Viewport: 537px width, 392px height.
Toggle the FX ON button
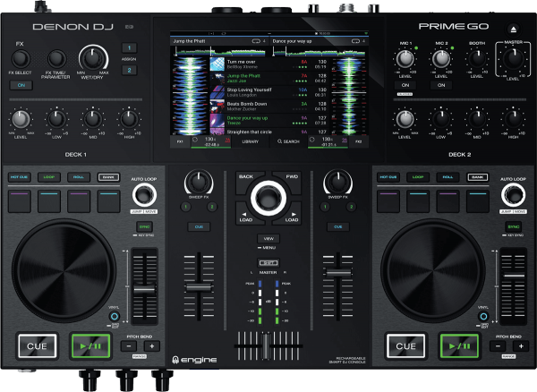tap(21, 85)
